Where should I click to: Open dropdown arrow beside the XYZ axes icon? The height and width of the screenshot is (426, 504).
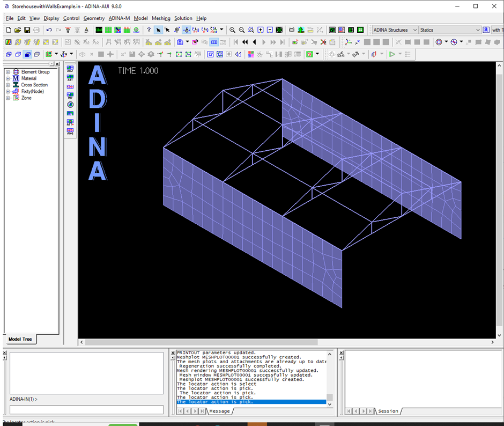coord(71,54)
